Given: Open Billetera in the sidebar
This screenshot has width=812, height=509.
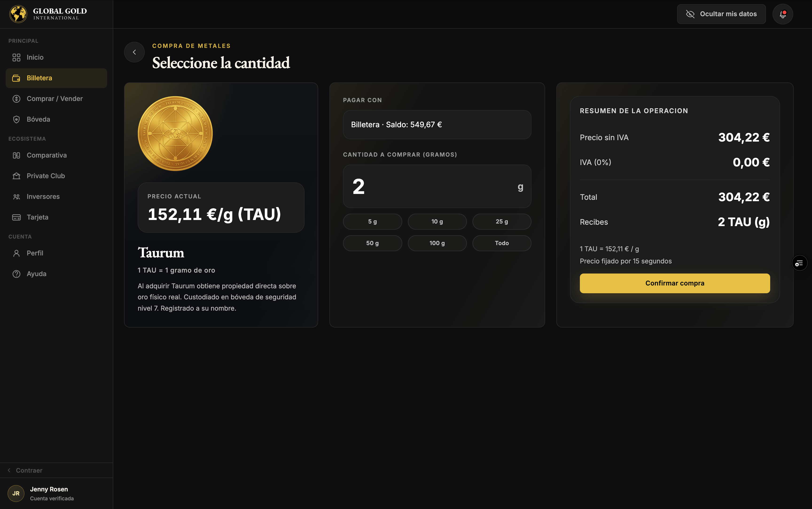Looking at the screenshot, I should pyautogui.click(x=56, y=78).
